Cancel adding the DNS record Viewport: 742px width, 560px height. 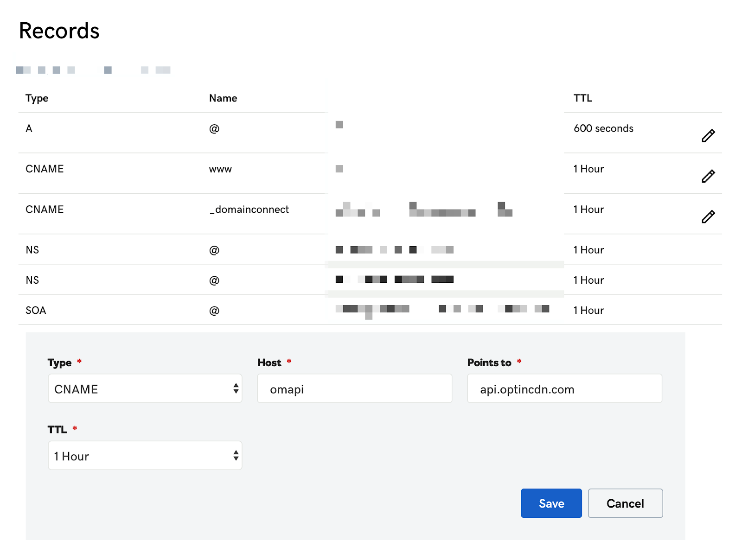tap(625, 503)
